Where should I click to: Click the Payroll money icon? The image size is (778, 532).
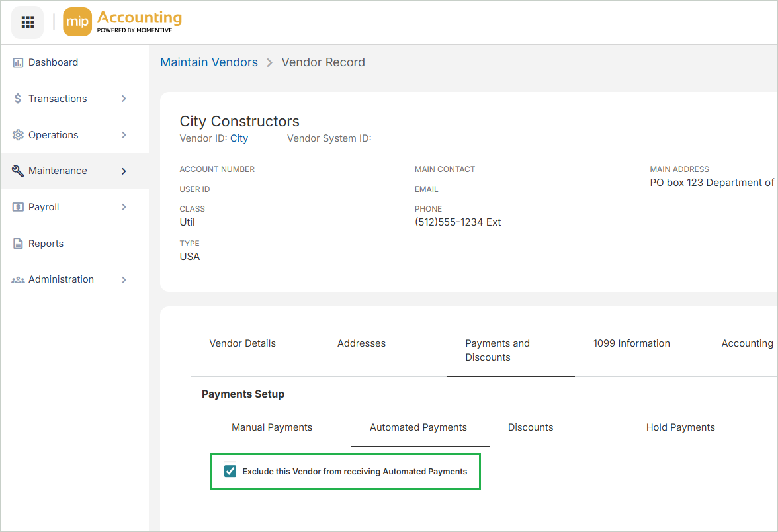click(18, 207)
